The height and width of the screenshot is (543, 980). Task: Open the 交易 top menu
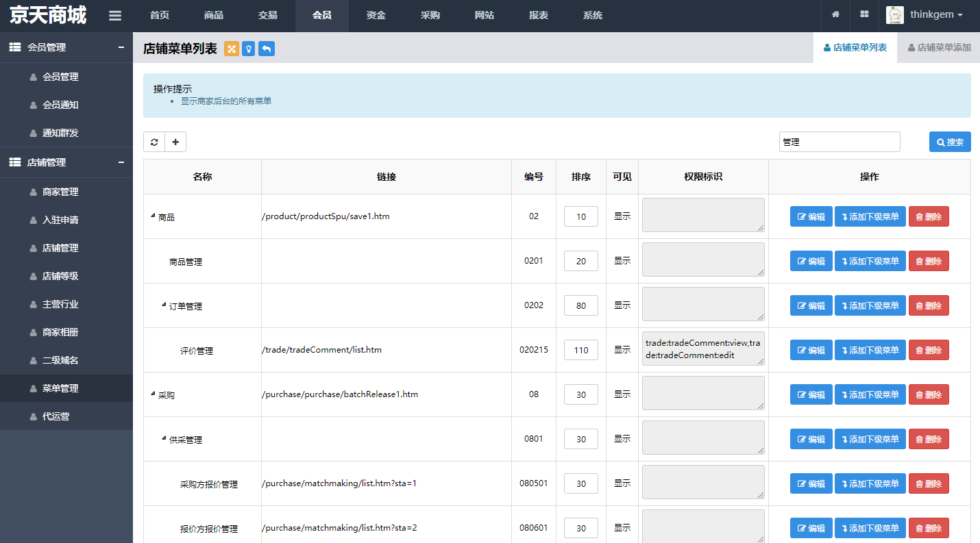point(268,15)
